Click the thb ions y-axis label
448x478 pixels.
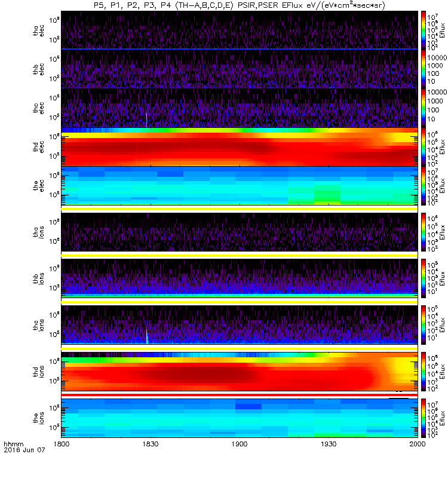click(x=39, y=278)
